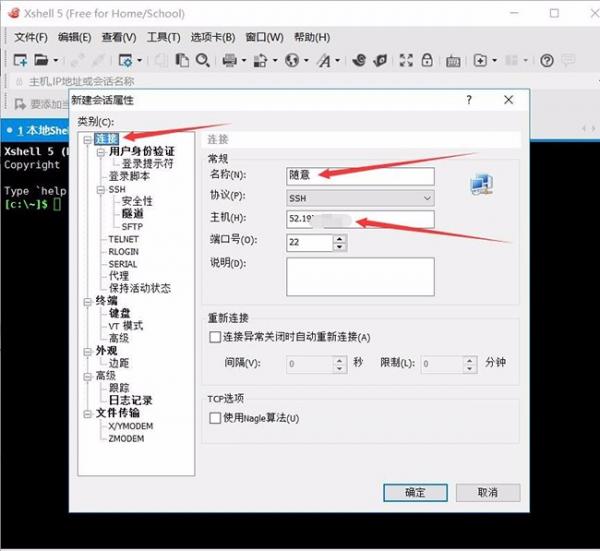Click the Xagent toolbar icon
The height and width of the screenshot is (551, 600).
click(x=380, y=60)
